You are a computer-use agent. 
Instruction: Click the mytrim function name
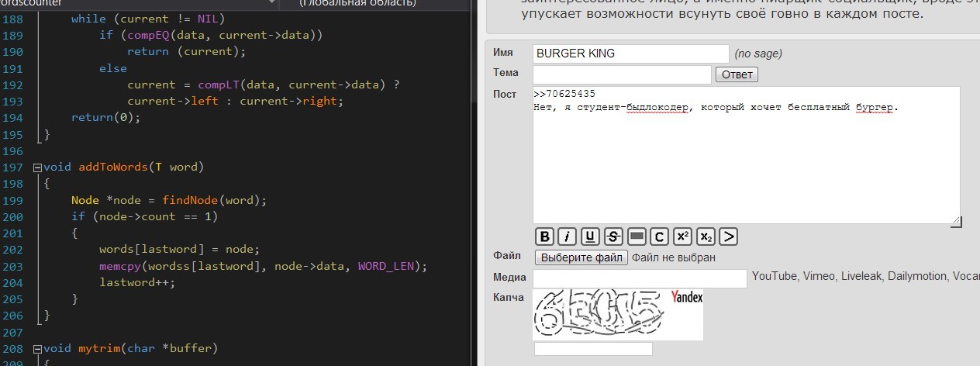pos(99,348)
